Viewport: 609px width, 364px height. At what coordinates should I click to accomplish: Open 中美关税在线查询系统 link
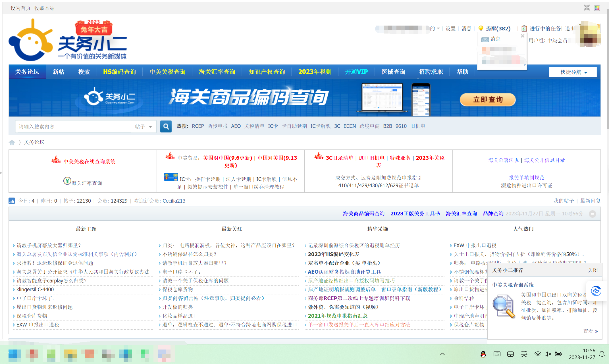pos(90,161)
